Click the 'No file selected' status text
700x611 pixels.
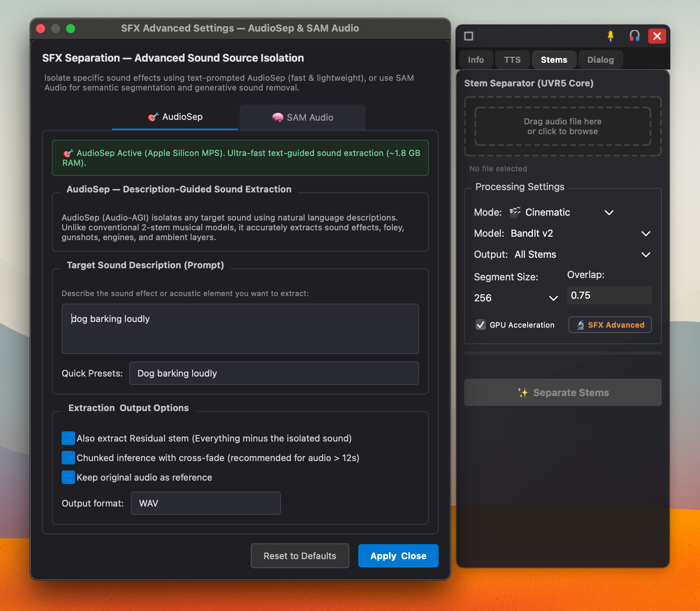498,169
